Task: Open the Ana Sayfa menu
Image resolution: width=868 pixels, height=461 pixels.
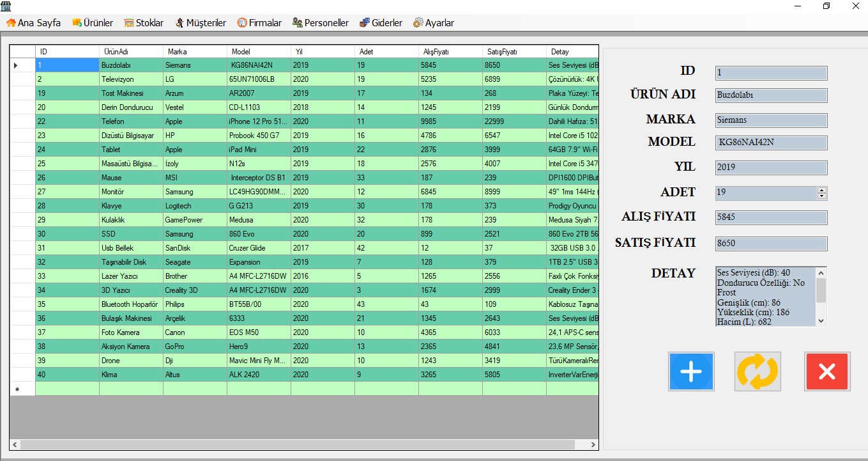Action: pos(33,23)
